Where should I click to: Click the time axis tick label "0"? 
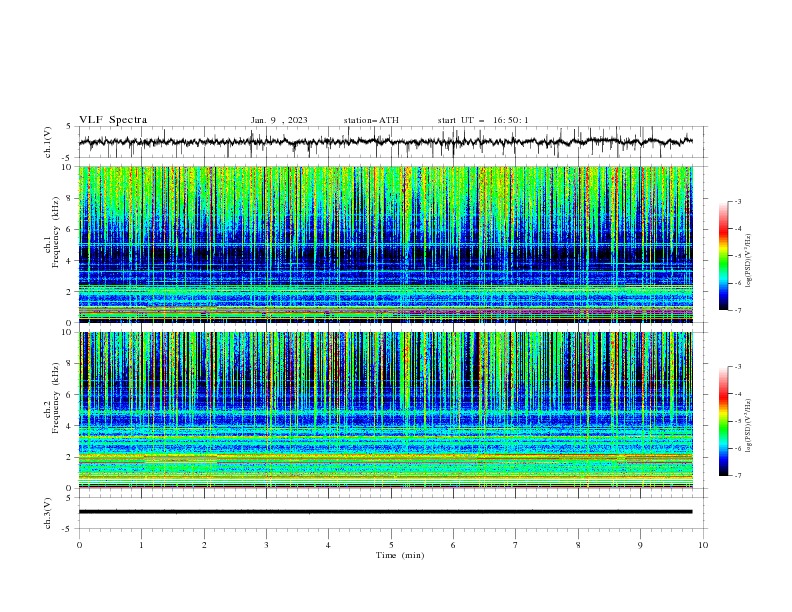coord(79,545)
